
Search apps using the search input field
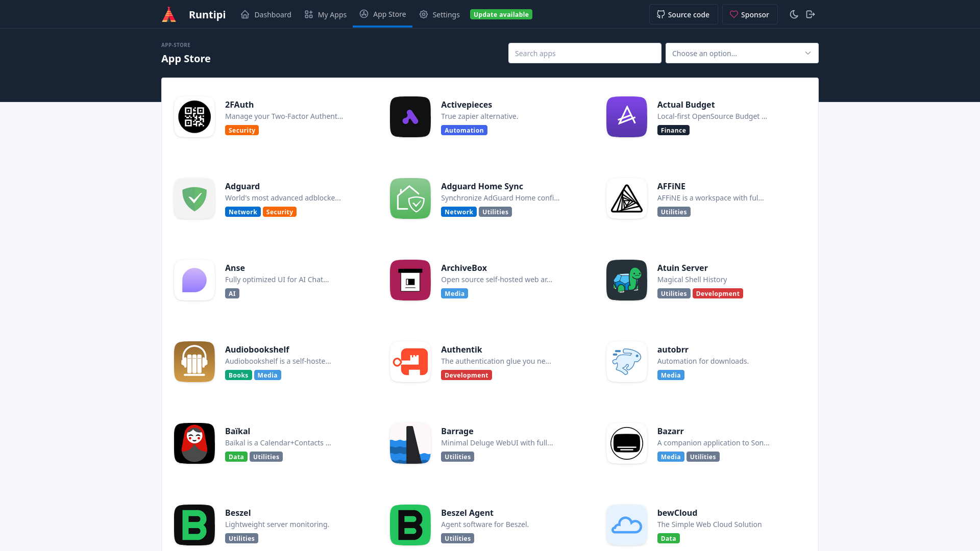[584, 53]
